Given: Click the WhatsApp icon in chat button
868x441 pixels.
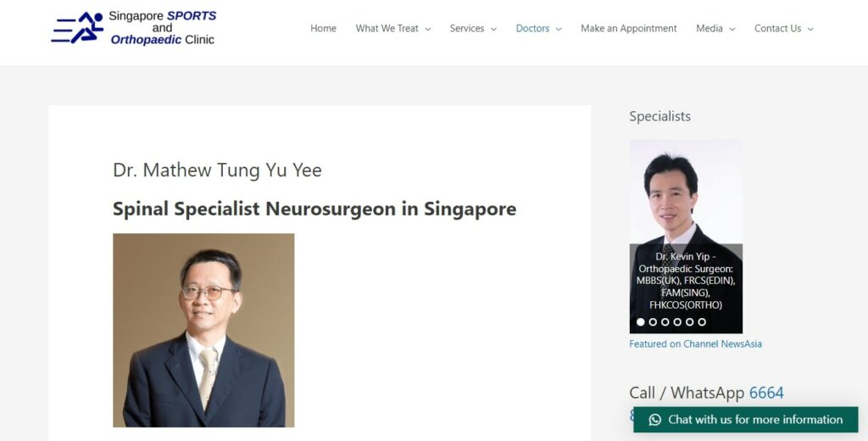Looking at the screenshot, I should pos(655,420).
